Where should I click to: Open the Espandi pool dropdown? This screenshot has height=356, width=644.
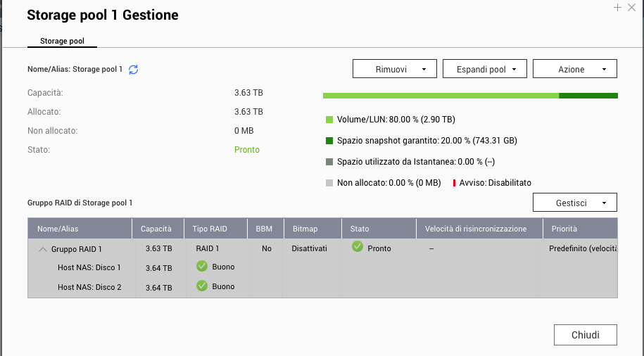[485, 69]
